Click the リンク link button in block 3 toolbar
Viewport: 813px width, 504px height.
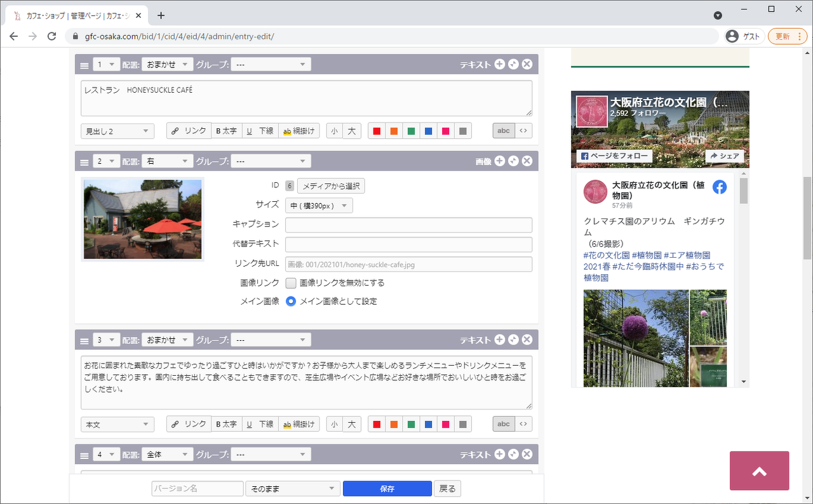(189, 424)
